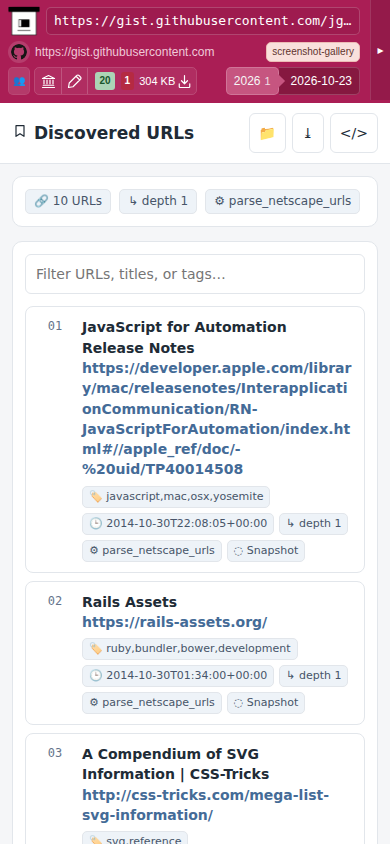390x844 pixels.
Task: Click the 03 entry number
Action: (55, 752)
